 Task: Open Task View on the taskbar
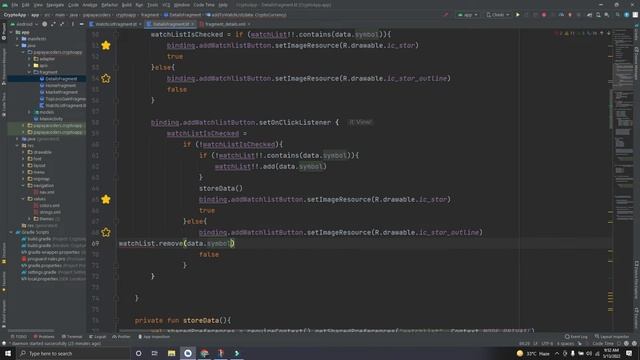pos(155,353)
